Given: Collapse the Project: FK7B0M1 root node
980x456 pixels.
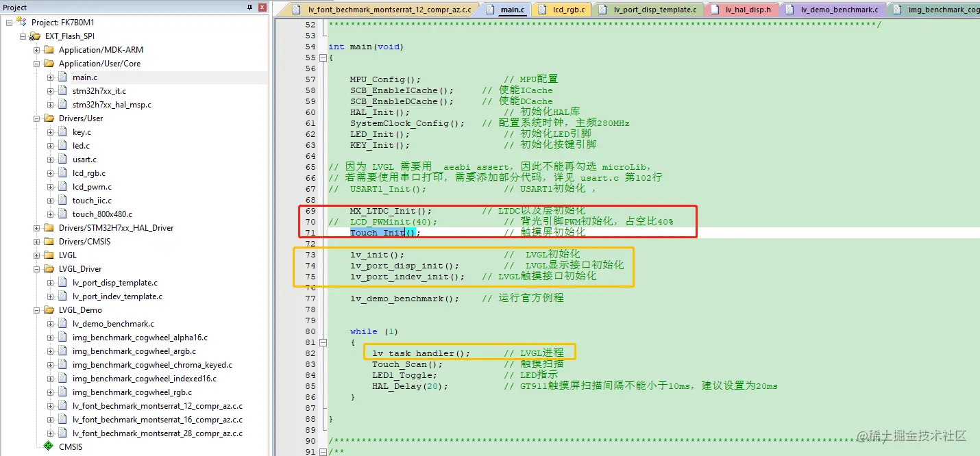Looking at the screenshot, I should [9, 22].
